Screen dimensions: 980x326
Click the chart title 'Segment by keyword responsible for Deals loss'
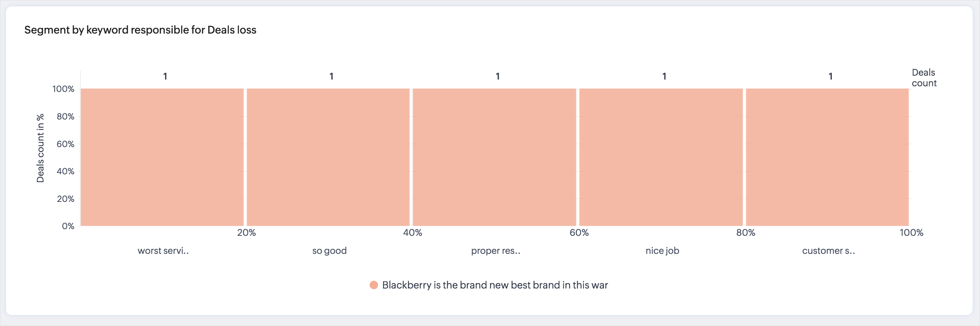tap(140, 30)
